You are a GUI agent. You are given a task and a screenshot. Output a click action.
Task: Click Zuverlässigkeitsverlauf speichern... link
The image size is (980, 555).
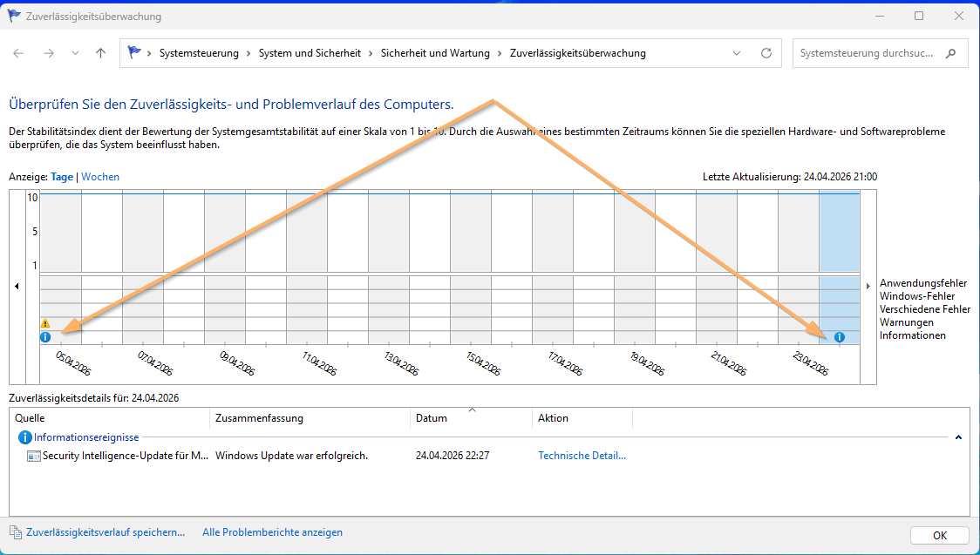105,532
